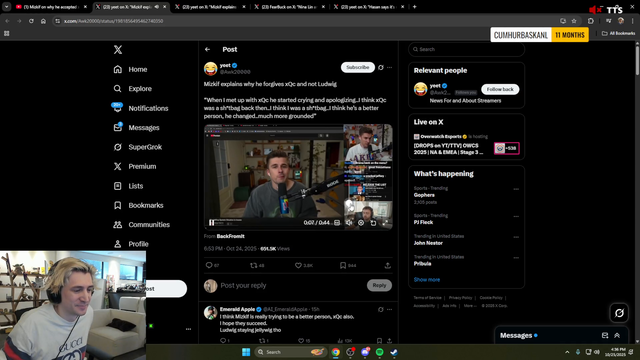The image size is (640, 360).
Task: Open a new browser tab
Action: 414,7
